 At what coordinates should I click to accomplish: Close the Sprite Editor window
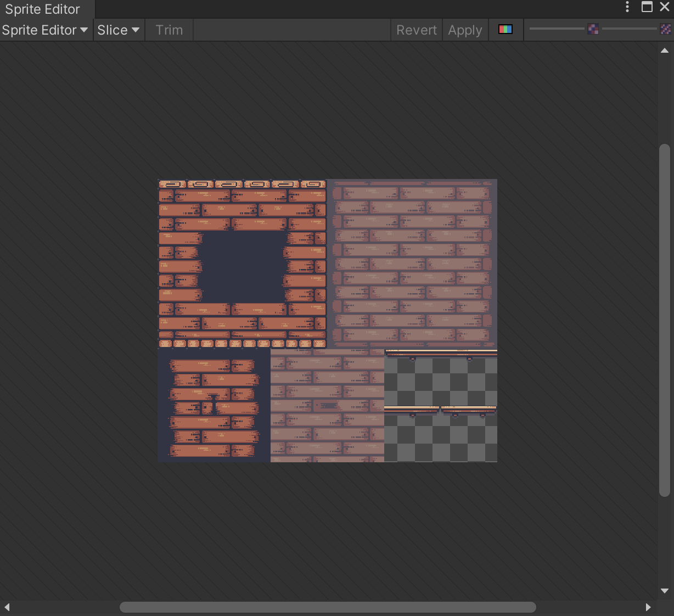point(665,7)
